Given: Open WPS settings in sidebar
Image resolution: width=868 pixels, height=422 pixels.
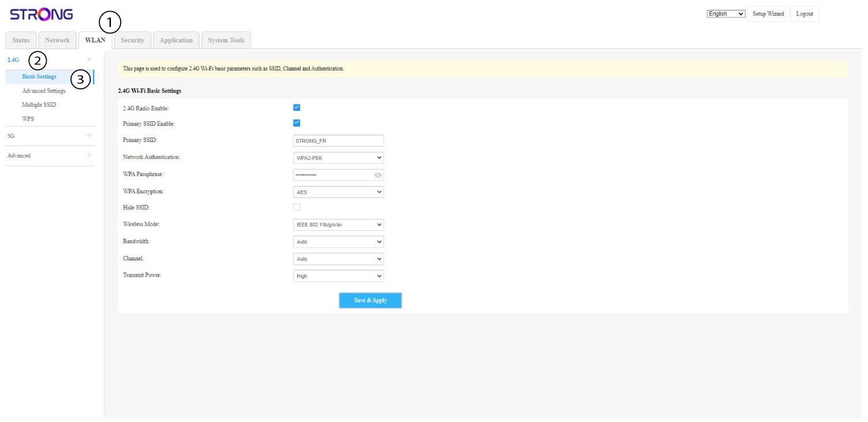Looking at the screenshot, I should coord(28,119).
